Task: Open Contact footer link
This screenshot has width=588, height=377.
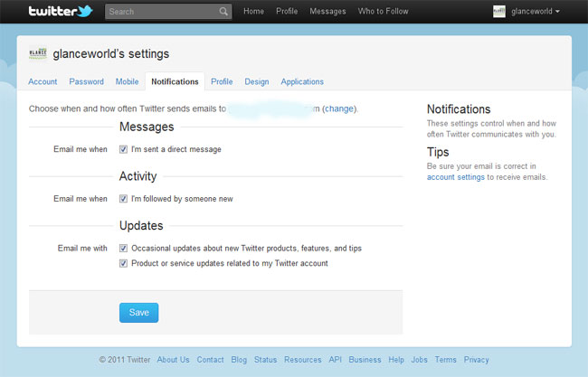Action: point(211,360)
